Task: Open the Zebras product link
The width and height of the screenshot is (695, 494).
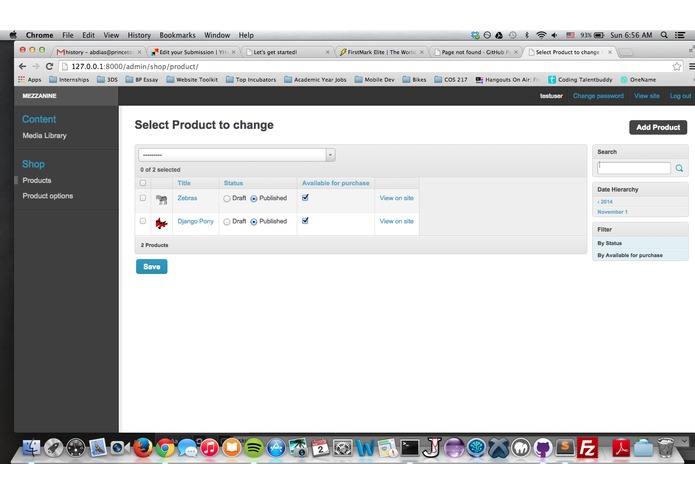Action: (x=187, y=198)
